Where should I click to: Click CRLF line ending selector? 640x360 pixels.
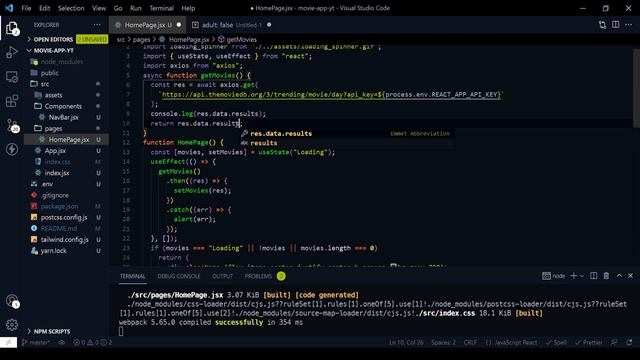470,342
